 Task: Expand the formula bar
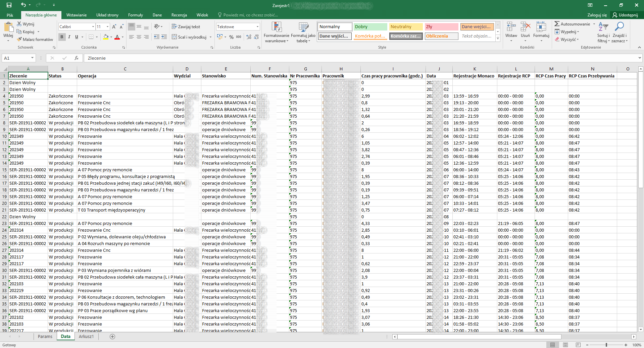pos(639,58)
